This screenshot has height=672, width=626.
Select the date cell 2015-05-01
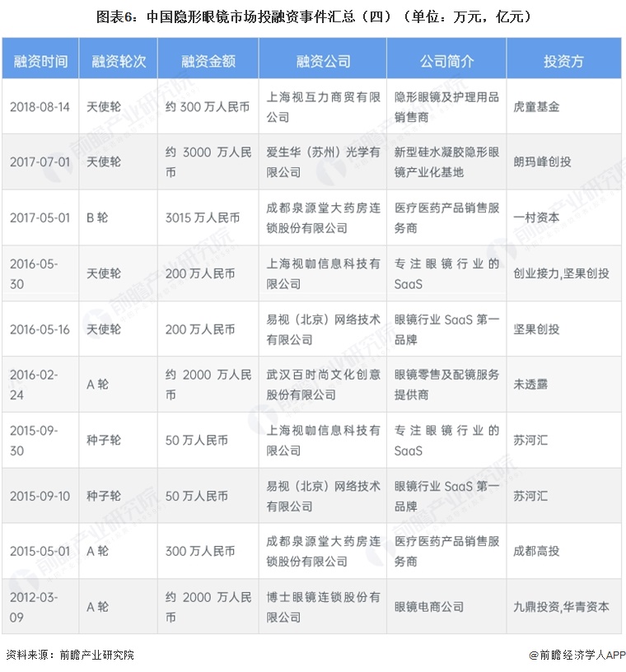click(40, 551)
